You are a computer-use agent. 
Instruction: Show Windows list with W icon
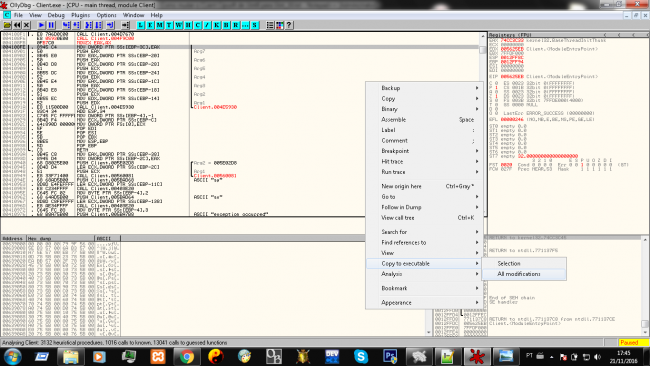(179, 25)
